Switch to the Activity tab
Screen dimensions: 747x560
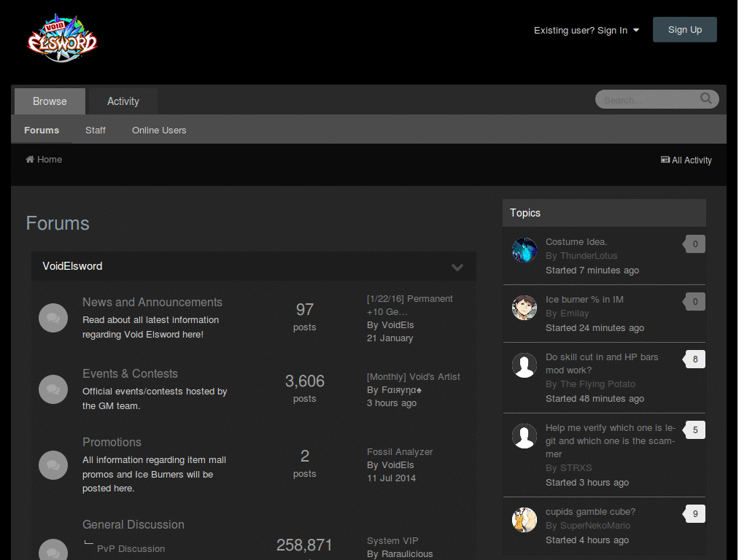coord(123,101)
